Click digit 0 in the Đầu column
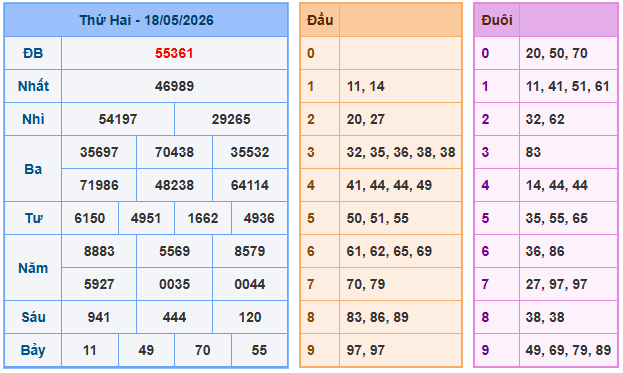 (311, 53)
